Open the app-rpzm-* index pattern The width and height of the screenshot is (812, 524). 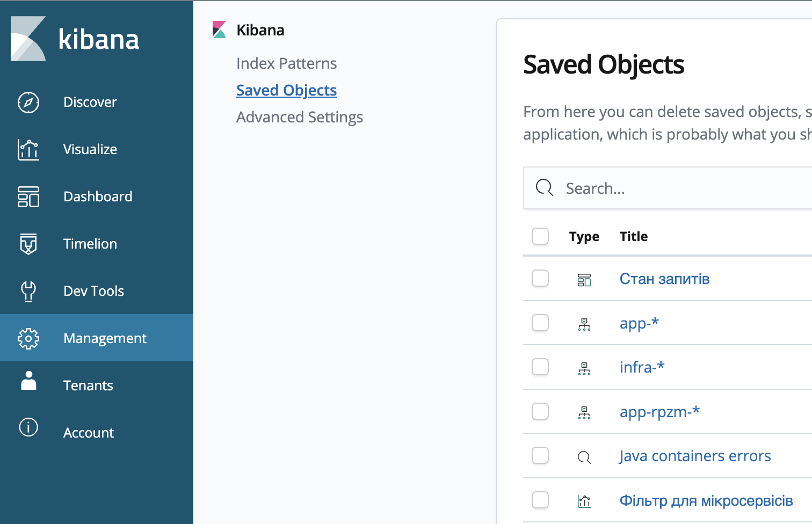tap(659, 412)
